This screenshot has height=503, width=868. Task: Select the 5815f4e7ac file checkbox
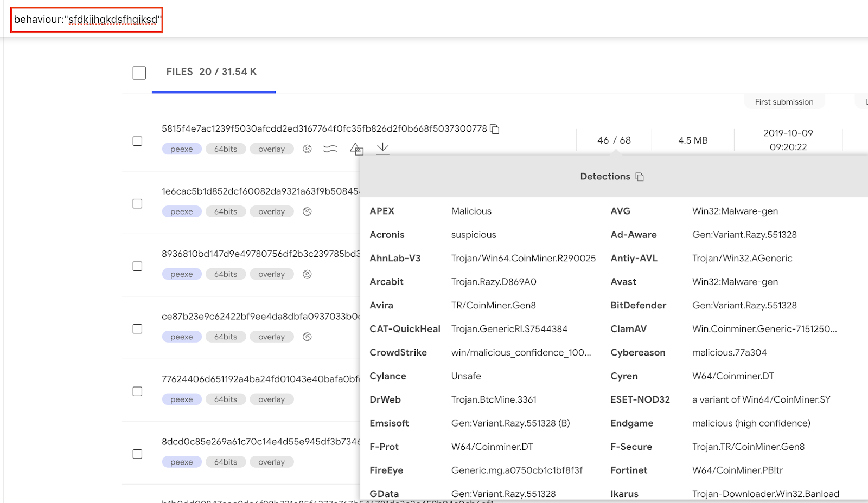(x=138, y=141)
